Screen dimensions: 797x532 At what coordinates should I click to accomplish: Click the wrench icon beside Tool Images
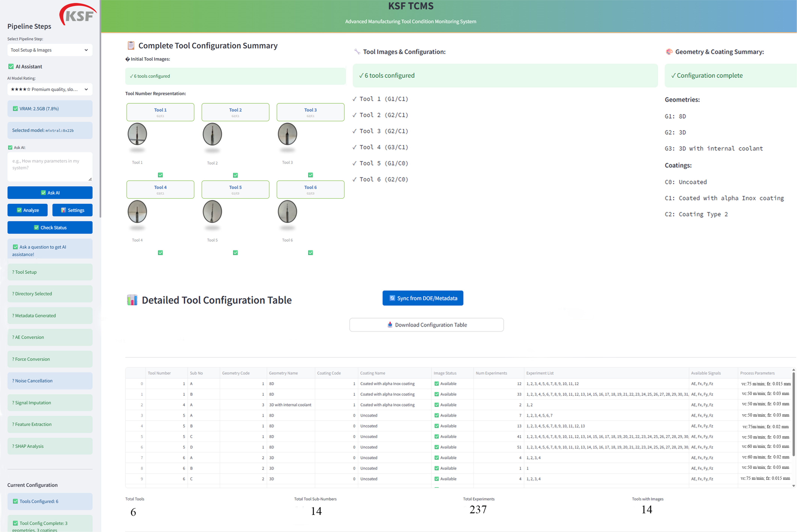coord(357,52)
